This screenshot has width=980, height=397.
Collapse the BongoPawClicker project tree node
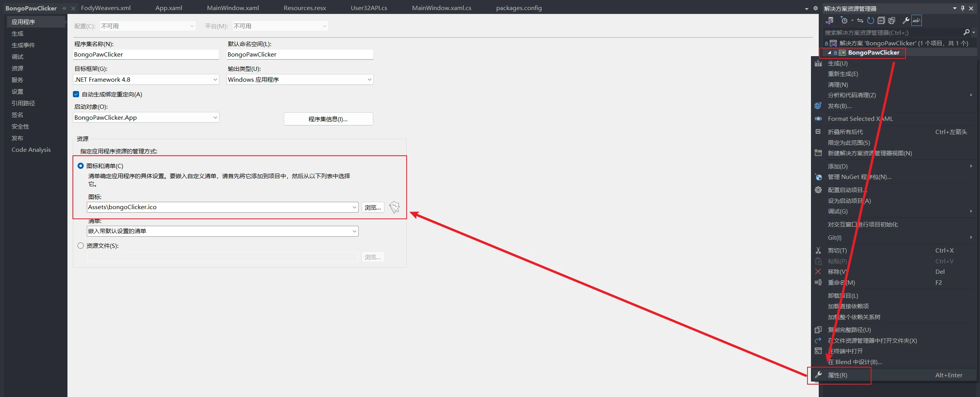point(829,53)
